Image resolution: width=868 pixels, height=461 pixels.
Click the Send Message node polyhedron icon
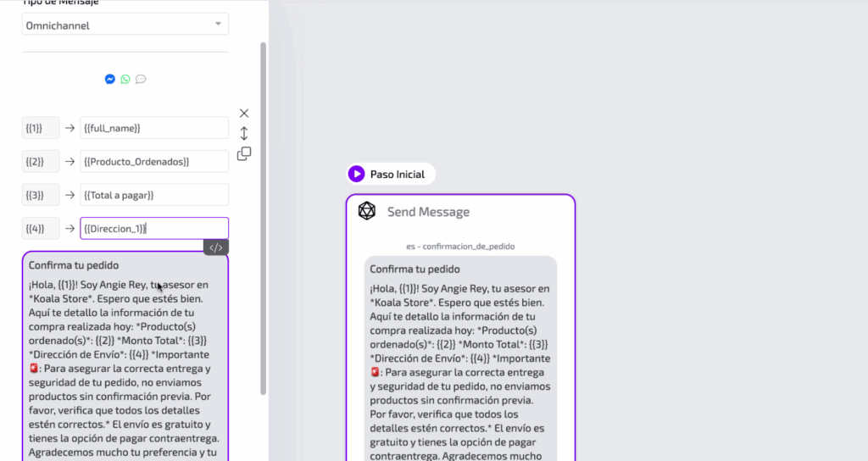pos(366,211)
